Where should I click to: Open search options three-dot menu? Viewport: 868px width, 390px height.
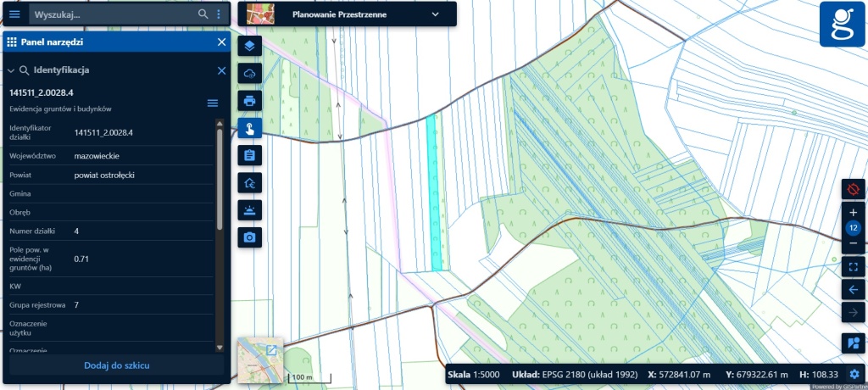(x=219, y=14)
